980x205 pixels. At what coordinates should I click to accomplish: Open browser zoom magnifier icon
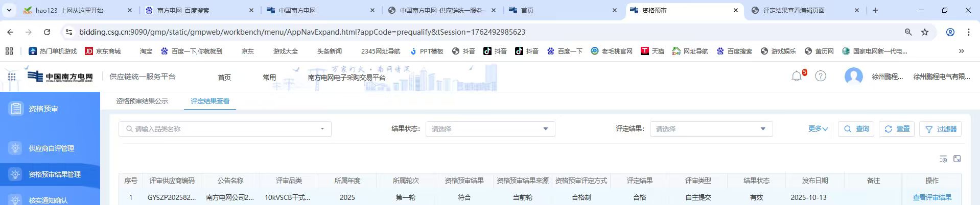click(908, 32)
